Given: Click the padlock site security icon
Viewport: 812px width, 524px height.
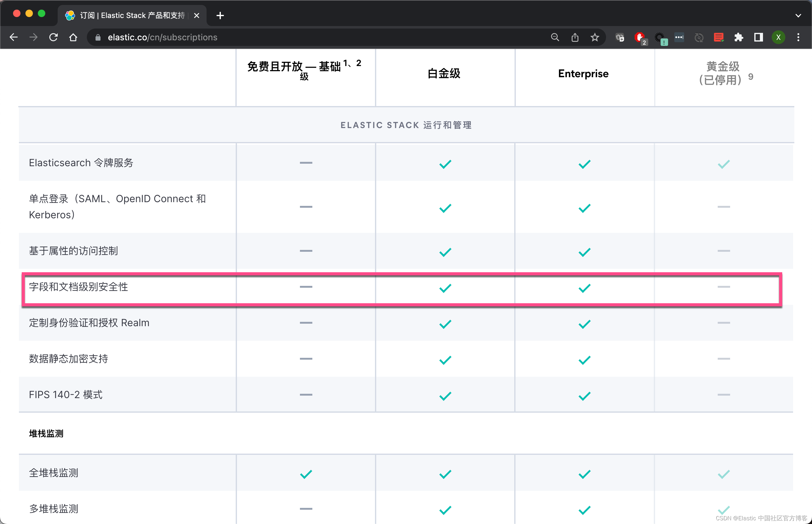Looking at the screenshot, I should click(x=97, y=38).
